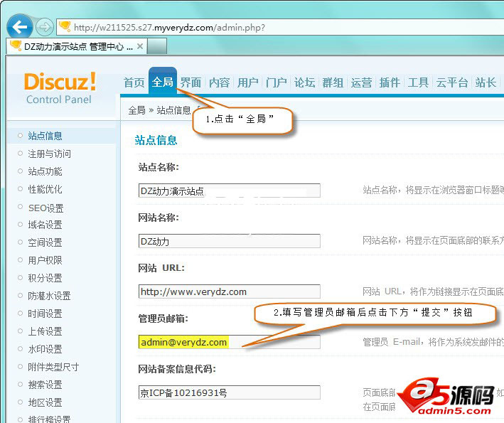This screenshot has height=423, width=504.
Task: Open 排行榜设置 sidebar item
Action: tap(49, 419)
